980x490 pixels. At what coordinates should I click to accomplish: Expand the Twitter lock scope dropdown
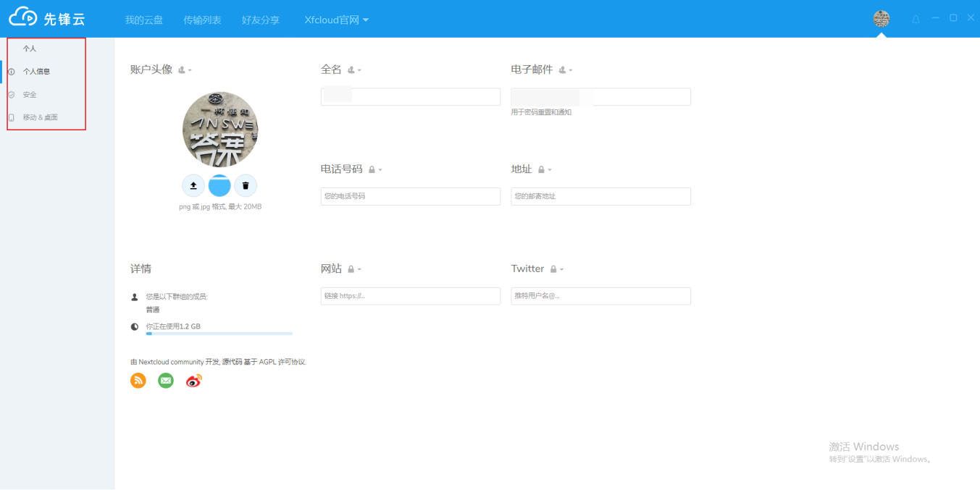coord(556,269)
